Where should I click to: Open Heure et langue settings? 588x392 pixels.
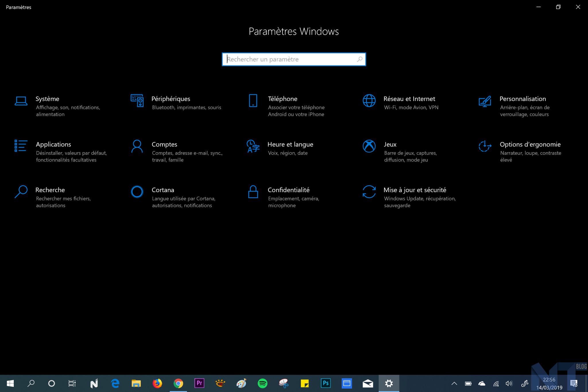point(290,144)
